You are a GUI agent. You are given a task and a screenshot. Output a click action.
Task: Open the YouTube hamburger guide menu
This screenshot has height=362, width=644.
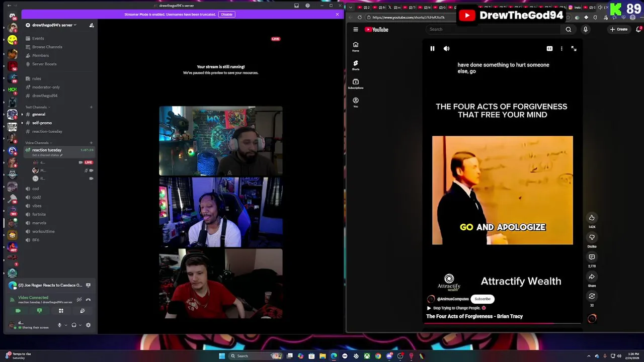(x=356, y=30)
